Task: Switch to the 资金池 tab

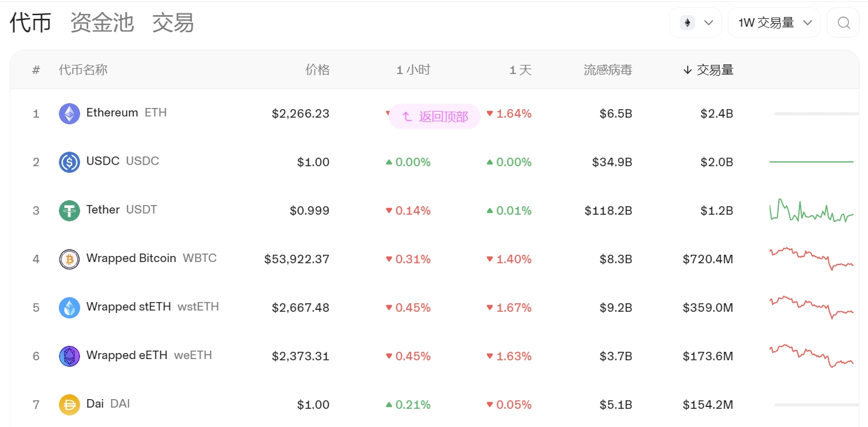Action: (102, 22)
